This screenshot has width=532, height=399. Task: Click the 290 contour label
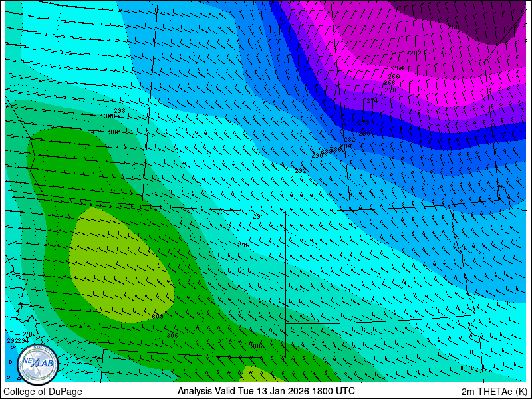tap(317, 155)
